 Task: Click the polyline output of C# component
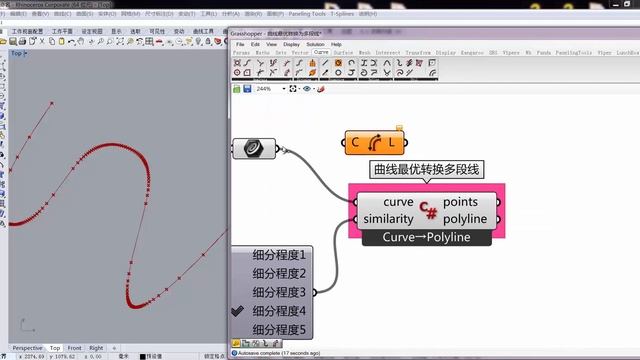[465, 219]
